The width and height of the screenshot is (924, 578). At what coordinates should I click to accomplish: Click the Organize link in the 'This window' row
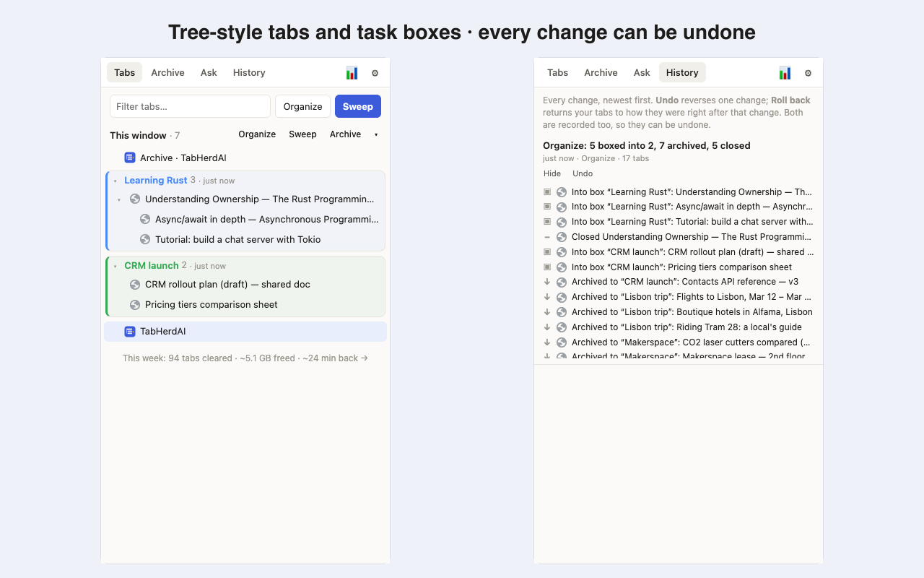click(257, 134)
